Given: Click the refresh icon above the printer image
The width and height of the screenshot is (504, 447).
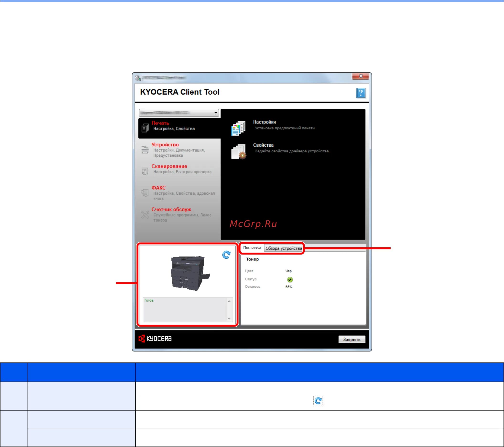Looking at the screenshot, I should coord(226,255).
